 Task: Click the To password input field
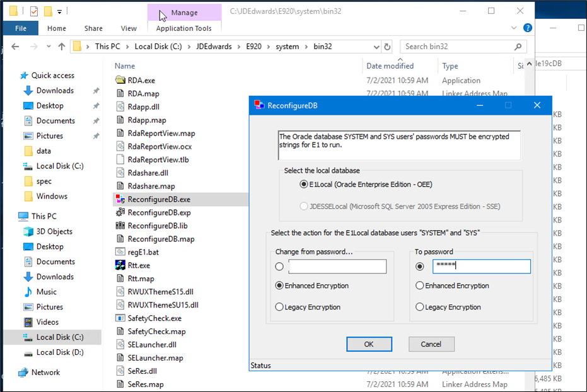tap(482, 267)
